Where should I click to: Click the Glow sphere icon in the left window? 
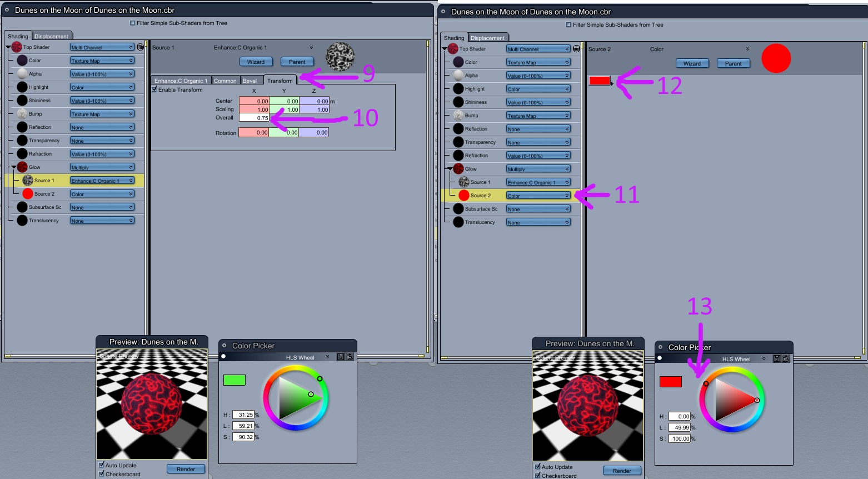pos(22,167)
